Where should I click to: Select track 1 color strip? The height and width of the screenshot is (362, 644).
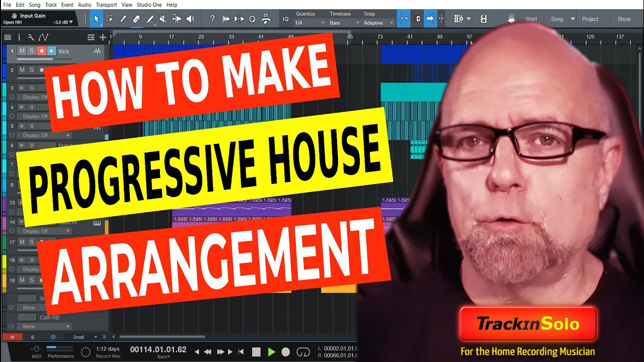point(4,53)
